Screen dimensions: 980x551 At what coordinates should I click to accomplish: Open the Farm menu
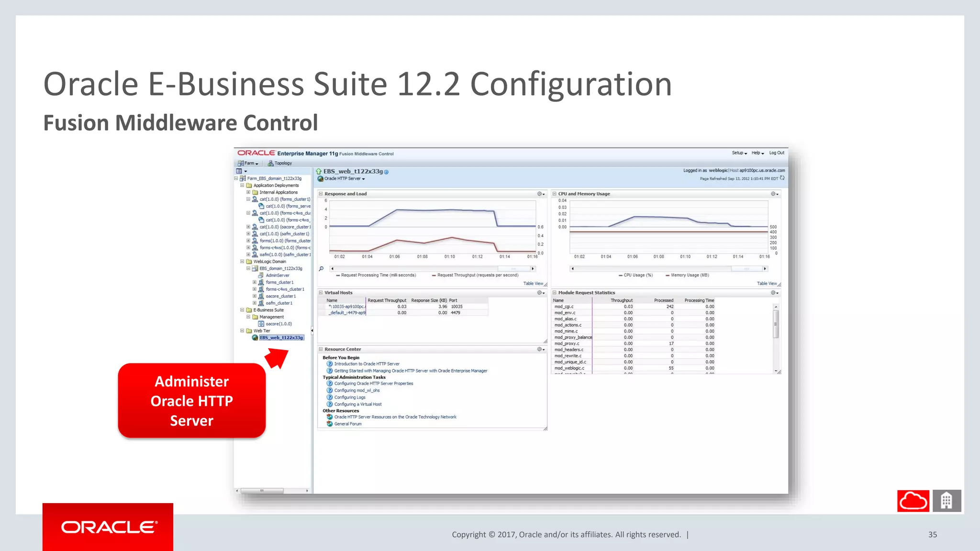click(x=248, y=163)
